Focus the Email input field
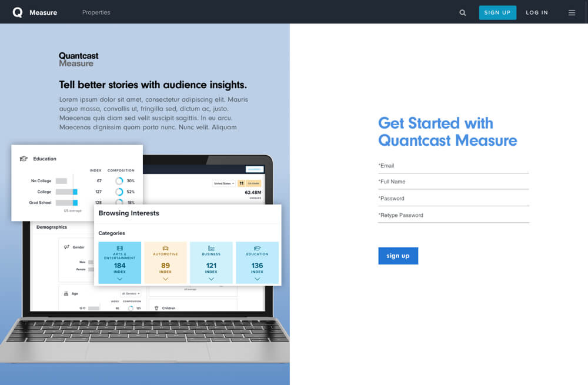 453,166
